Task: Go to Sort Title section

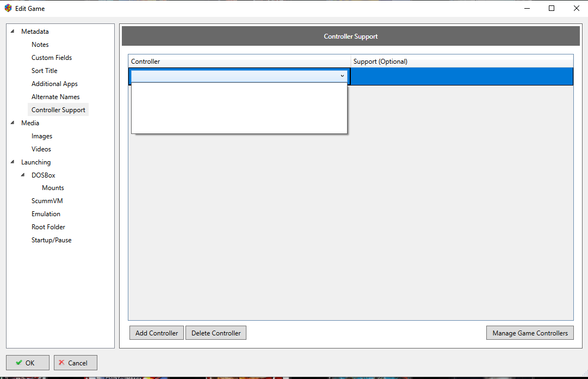Action: (44, 71)
